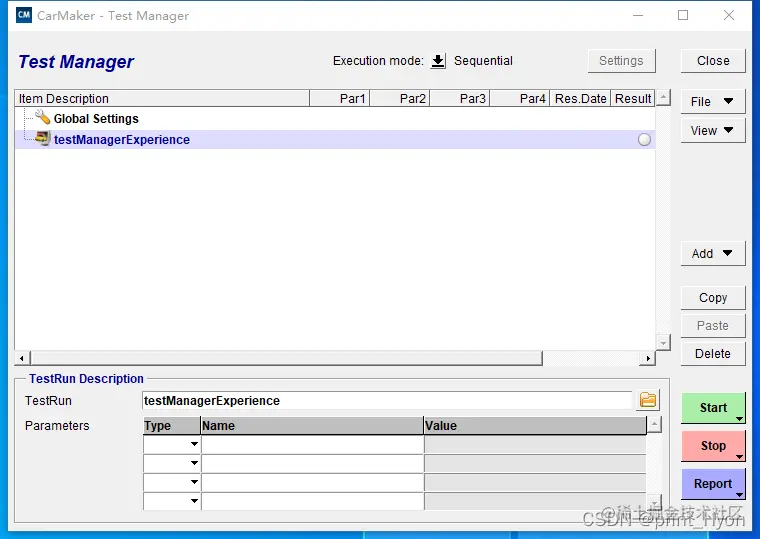This screenshot has height=539, width=760.
Task: Click the testManagerExperience test run icon
Action: 43,139
